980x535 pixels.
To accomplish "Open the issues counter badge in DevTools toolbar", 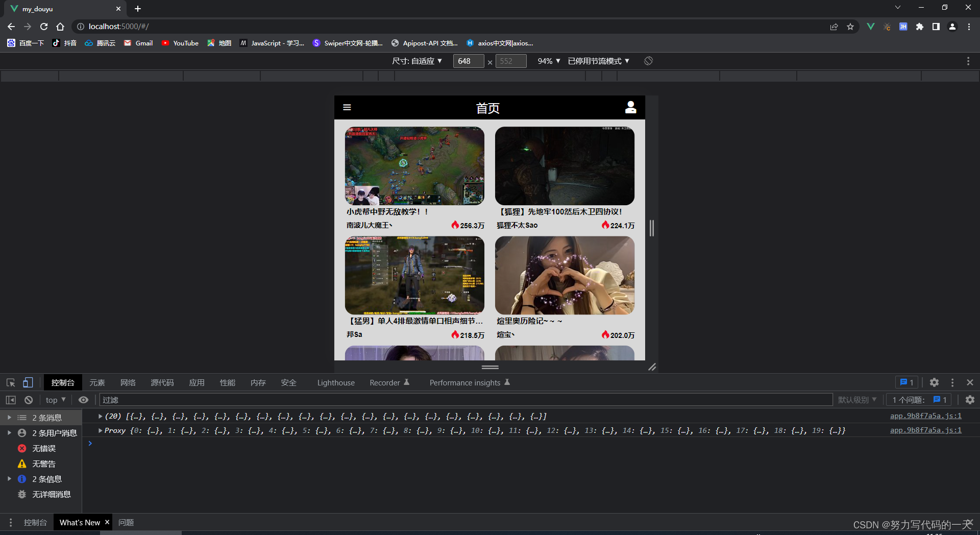I will (x=907, y=382).
